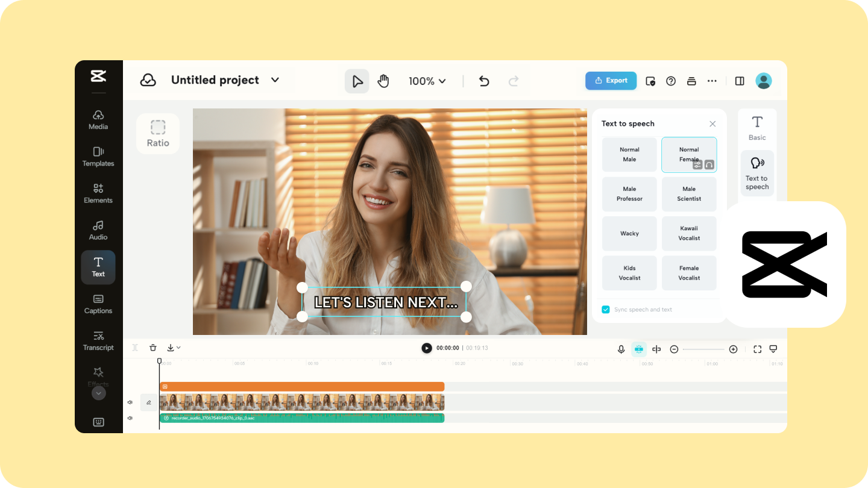Image resolution: width=868 pixels, height=488 pixels.
Task: Switch to the Text to speech tab
Action: tap(757, 174)
